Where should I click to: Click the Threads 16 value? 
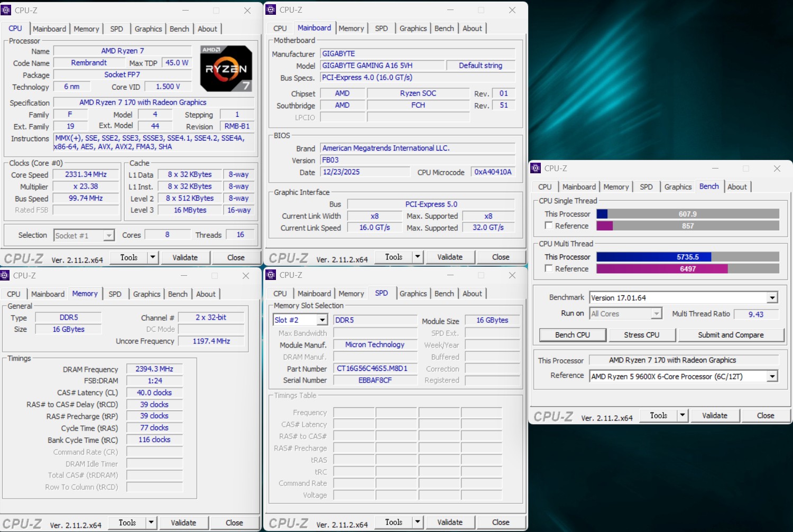pos(240,235)
